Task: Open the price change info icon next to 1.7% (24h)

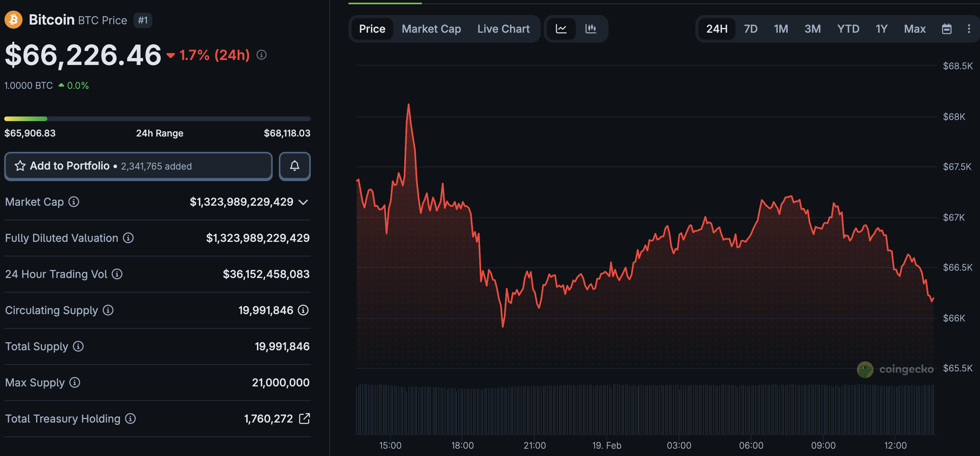Action: (262, 55)
